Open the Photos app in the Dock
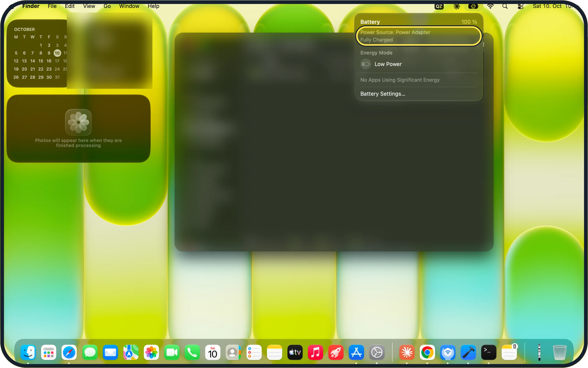This screenshot has height=368, width=588. pos(151,352)
